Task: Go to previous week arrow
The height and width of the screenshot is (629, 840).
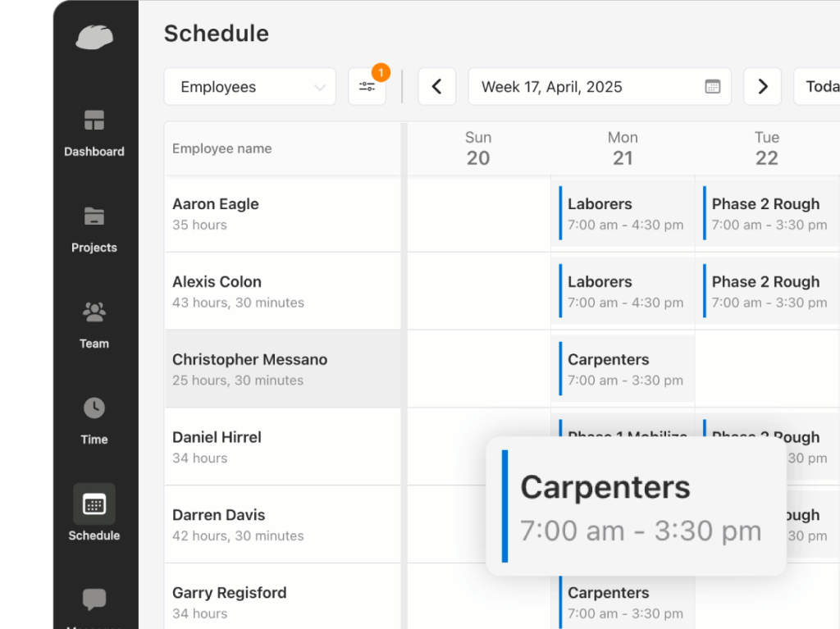Action: pos(436,87)
